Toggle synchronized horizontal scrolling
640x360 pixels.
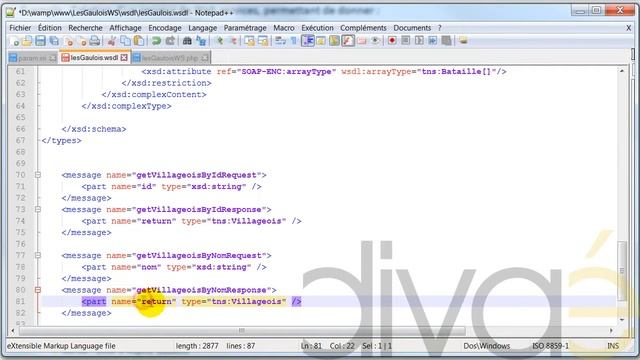point(264,40)
